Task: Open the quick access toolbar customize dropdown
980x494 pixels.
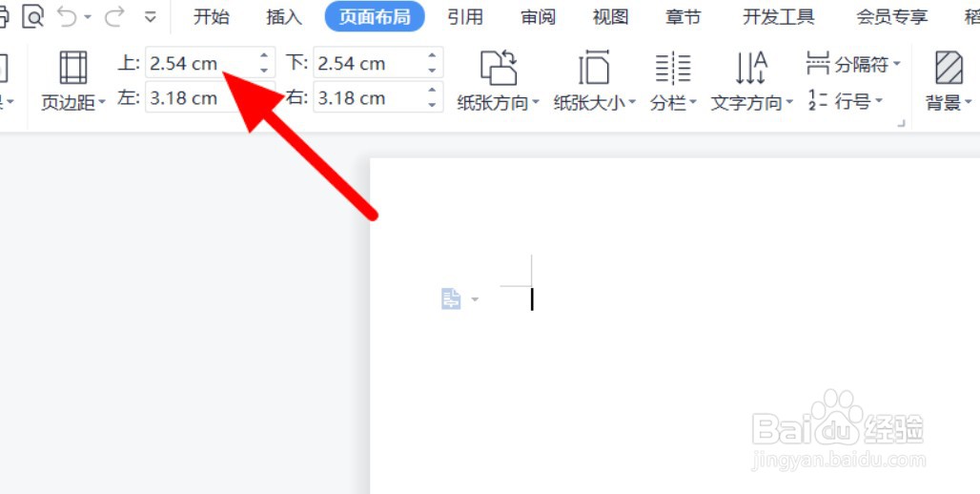Action: 150,17
